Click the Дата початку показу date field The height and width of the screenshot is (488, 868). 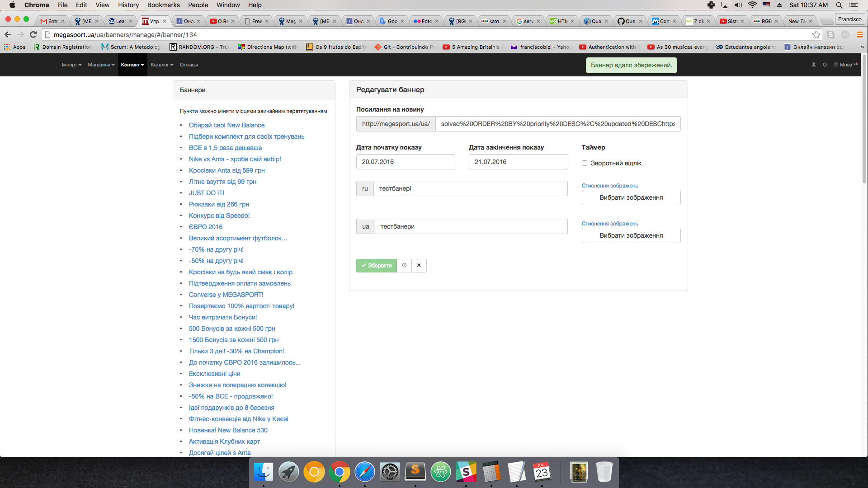(x=405, y=162)
